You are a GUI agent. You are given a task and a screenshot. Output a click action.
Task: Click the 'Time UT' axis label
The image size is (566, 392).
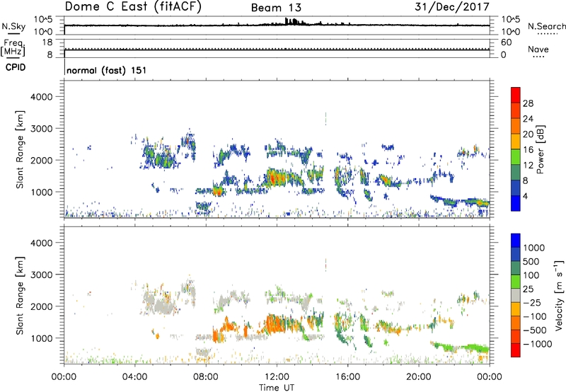click(277, 387)
